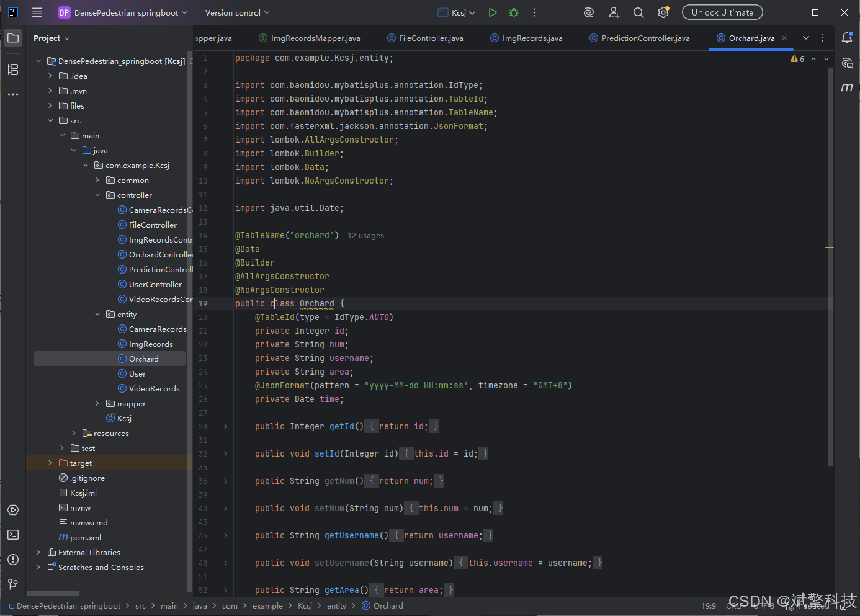Image resolution: width=860 pixels, height=616 pixels.
Task: Click the editor vertical scrollbar
Action: click(x=830, y=267)
